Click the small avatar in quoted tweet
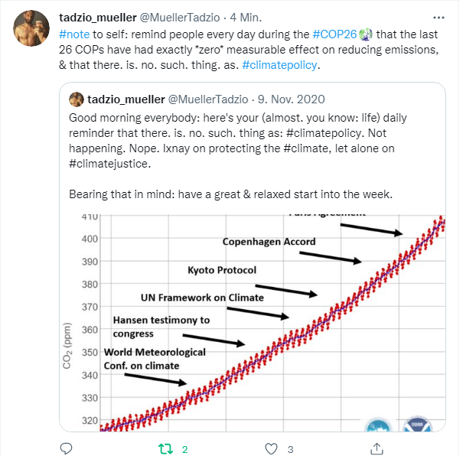 [x=77, y=99]
